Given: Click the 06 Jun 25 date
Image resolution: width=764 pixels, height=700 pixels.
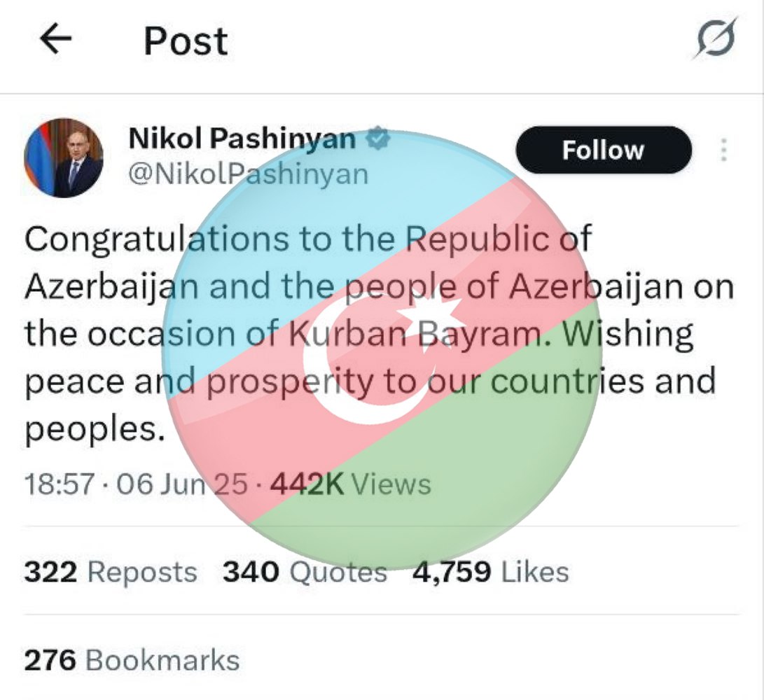Looking at the screenshot, I should tap(182, 484).
